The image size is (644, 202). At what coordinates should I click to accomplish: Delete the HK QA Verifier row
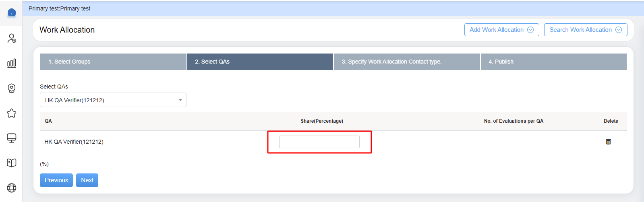tap(608, 142)
